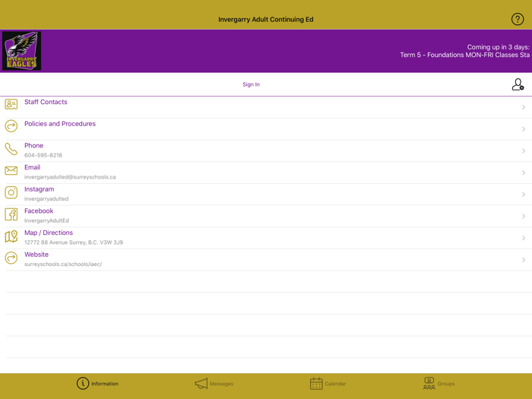Click the Facebook logo icon
Image resolution: width=532 pixels, height=399 pixels.
tap(11, 214)
